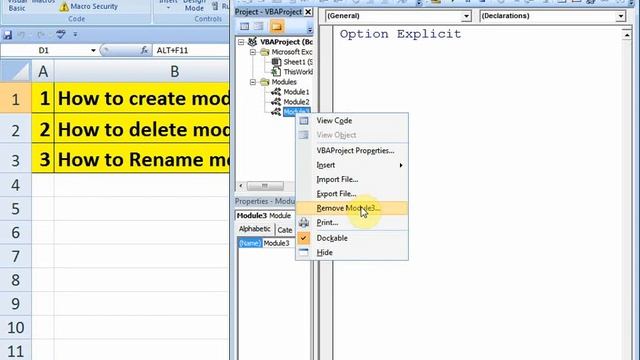Choose View Code from context menu
640x360 pixels.
[351, 121]
